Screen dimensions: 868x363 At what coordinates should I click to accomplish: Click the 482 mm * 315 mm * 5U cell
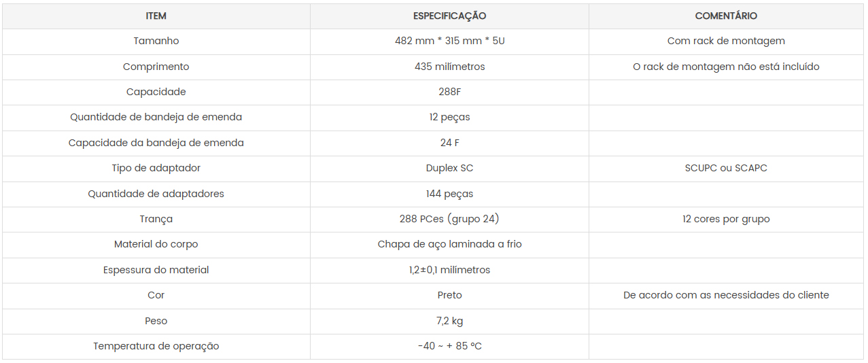[x=449, y=41]
